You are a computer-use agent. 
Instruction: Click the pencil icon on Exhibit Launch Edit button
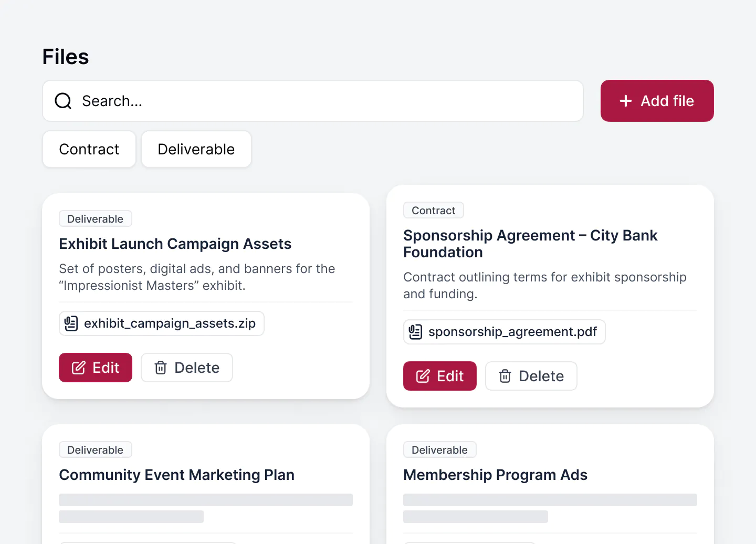pyautogui.click(x=80, y=368)
